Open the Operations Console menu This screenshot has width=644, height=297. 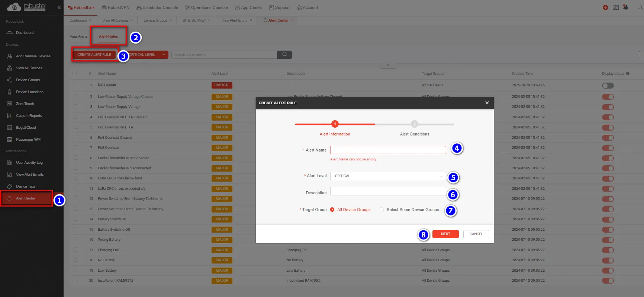pyautogui.click(x=206, y=7)
